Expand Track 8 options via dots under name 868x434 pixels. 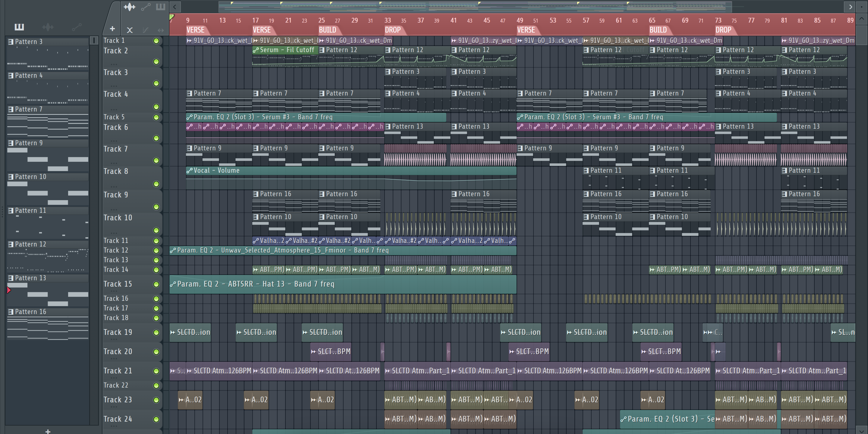114,186
